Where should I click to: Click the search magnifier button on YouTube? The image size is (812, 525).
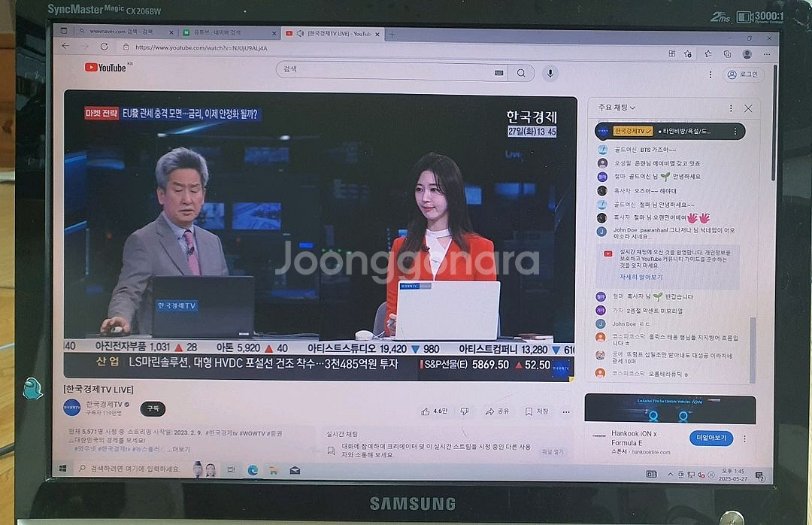coord(522,73)
